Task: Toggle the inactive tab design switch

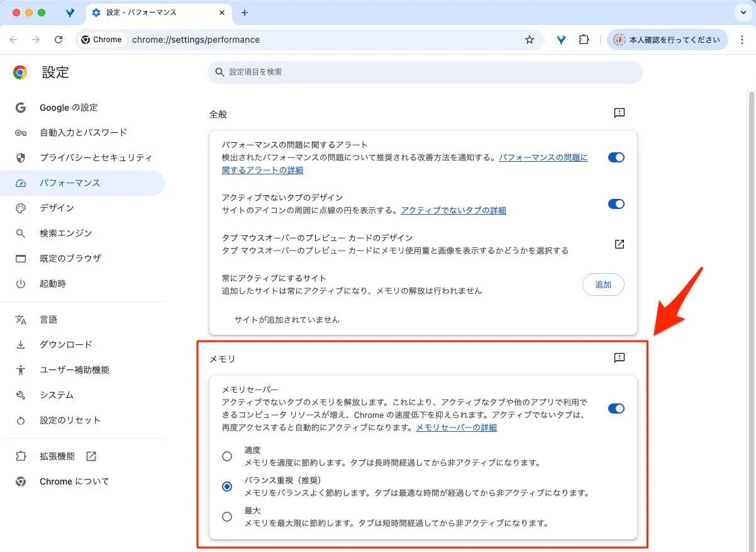Action: pos(616,204)
